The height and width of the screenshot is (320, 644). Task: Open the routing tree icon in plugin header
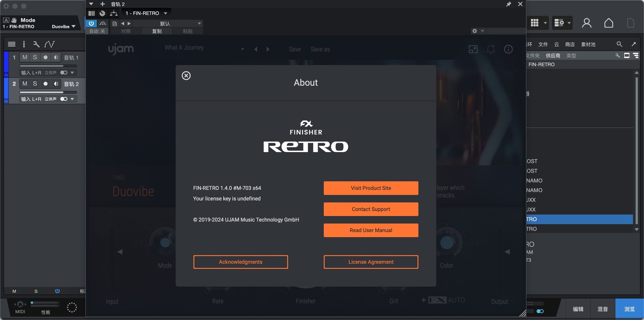[x=114, y=13]
